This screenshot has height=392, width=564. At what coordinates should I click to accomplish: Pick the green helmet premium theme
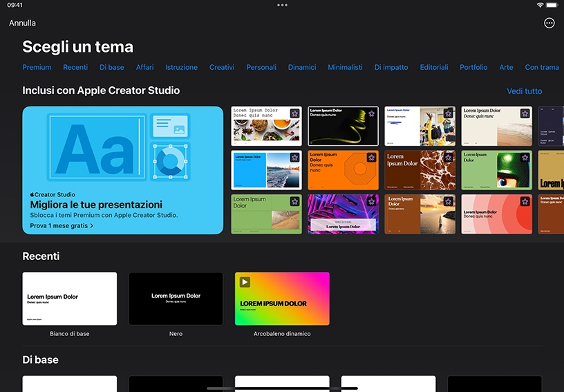coord(497,170)
